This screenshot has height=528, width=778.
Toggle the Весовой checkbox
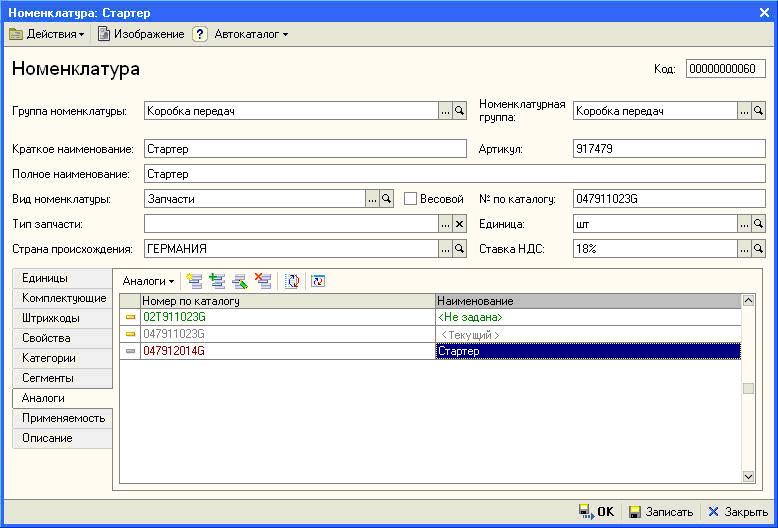pyautogui.click(x=410, y=199)
